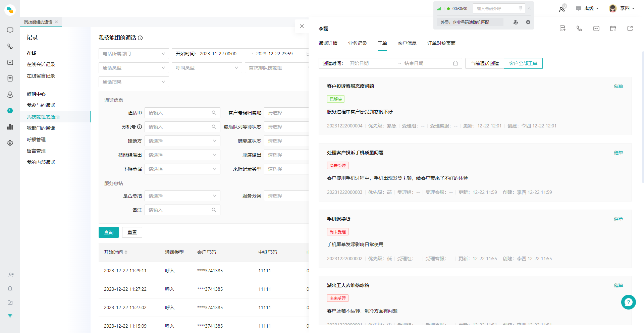
Task: Click the create work order icon beside 李磊
Action: [562, 29]
